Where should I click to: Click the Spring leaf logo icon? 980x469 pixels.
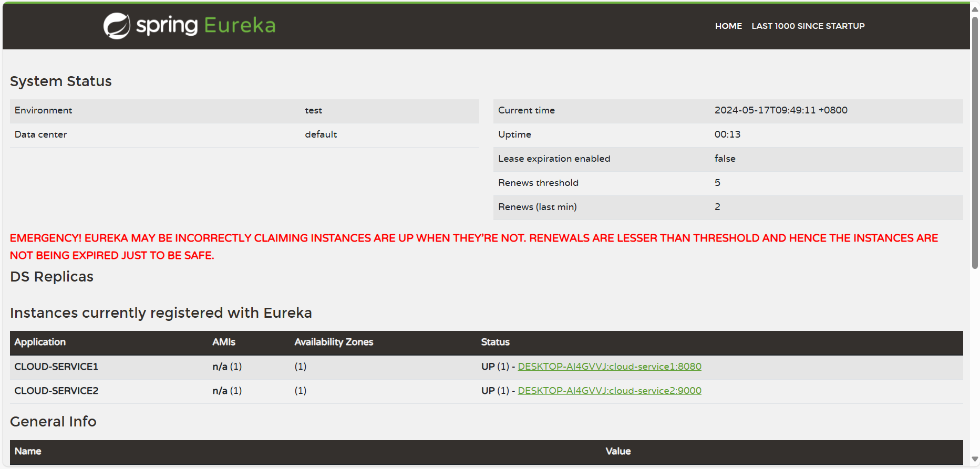click(x=117, y=26)
